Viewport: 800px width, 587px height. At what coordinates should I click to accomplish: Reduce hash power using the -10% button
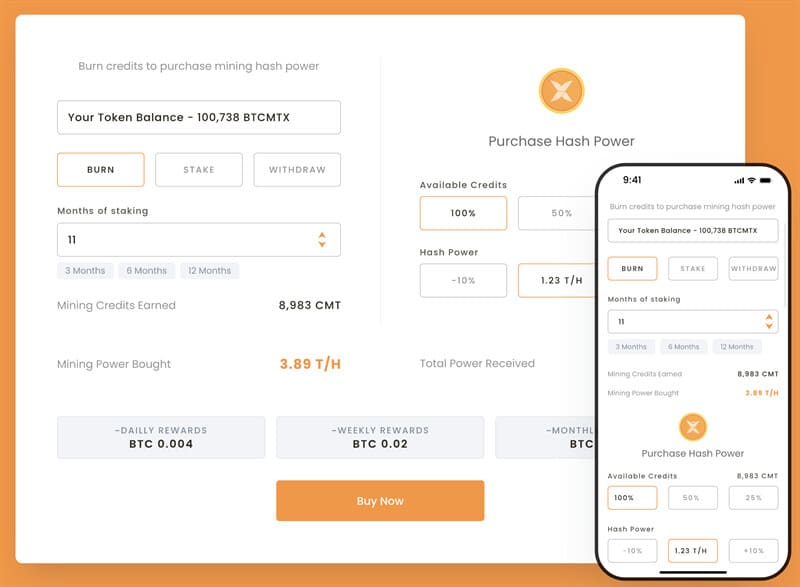(x=464, y=281)
